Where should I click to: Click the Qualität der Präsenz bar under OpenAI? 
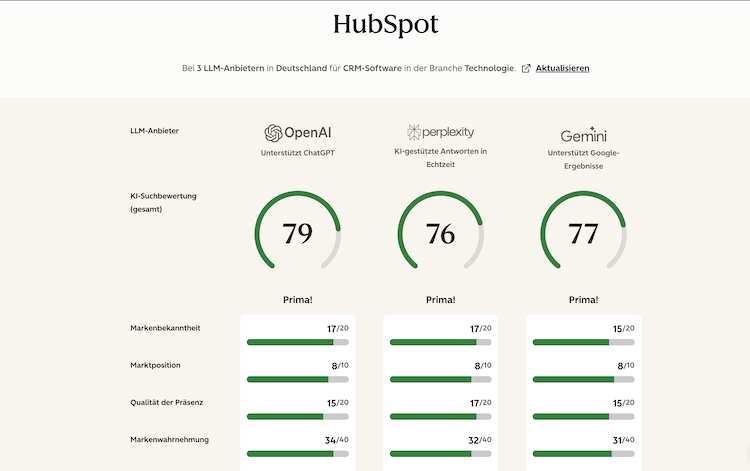pos(298,417)
